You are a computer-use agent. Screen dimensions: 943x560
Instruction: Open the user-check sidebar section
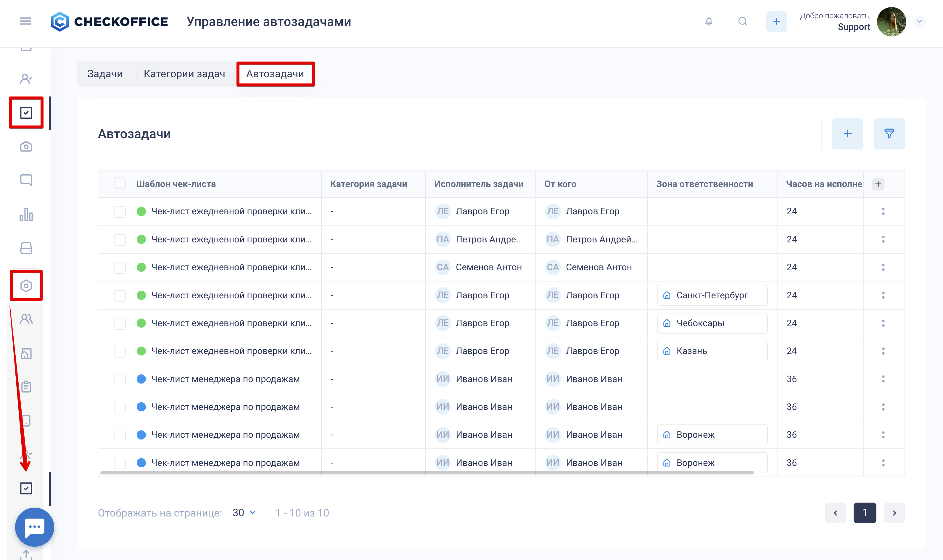[x=26, y=78]
